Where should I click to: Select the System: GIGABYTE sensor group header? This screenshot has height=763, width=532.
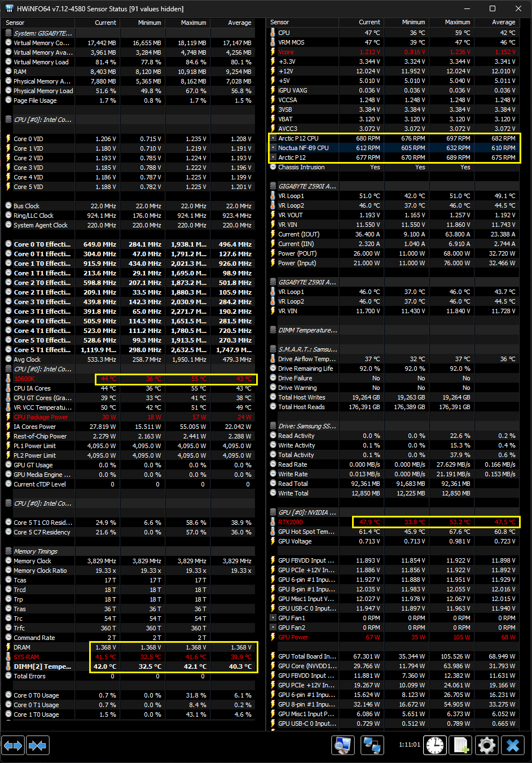[x=130, y=33]
